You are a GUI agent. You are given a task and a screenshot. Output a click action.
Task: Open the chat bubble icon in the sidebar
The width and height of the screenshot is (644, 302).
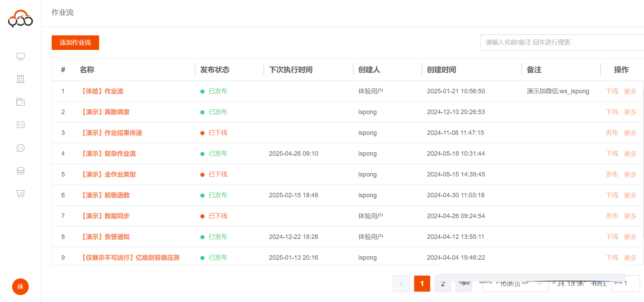tap(20, 148)
